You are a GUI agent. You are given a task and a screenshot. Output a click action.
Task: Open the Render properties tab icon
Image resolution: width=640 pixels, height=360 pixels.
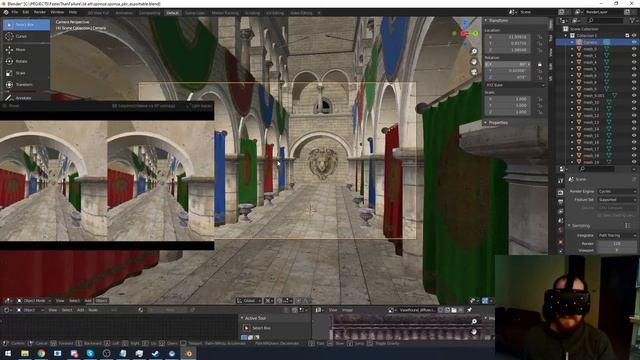(560, 192)
